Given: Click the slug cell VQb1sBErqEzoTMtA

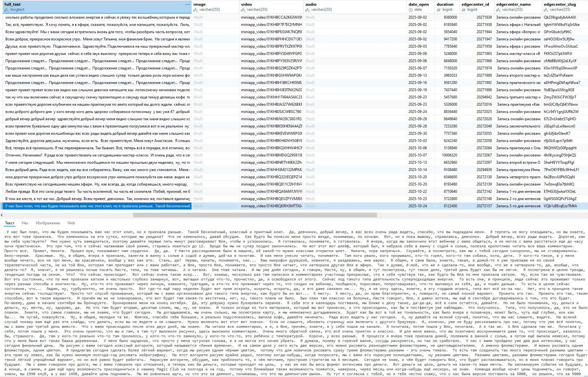Looking at the screenshot, I should 565,206.
